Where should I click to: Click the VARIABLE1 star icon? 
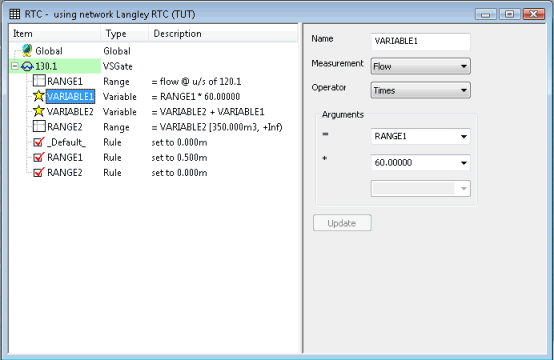click(x=39, y=96)
